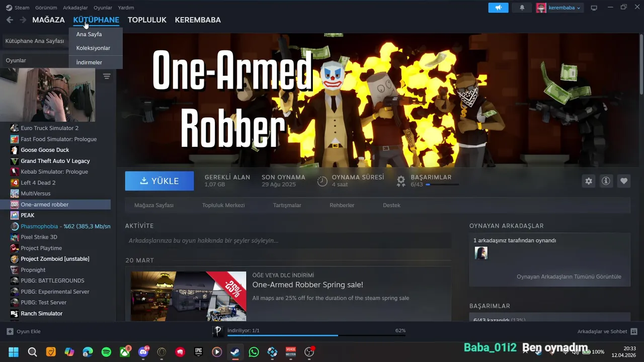
Task: Open friend avatar who played this game
Action: click(481, 253)
